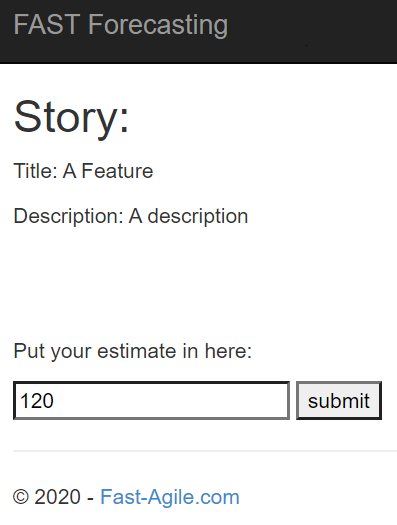Click the Put your estimate in here label

click(133, 352)
